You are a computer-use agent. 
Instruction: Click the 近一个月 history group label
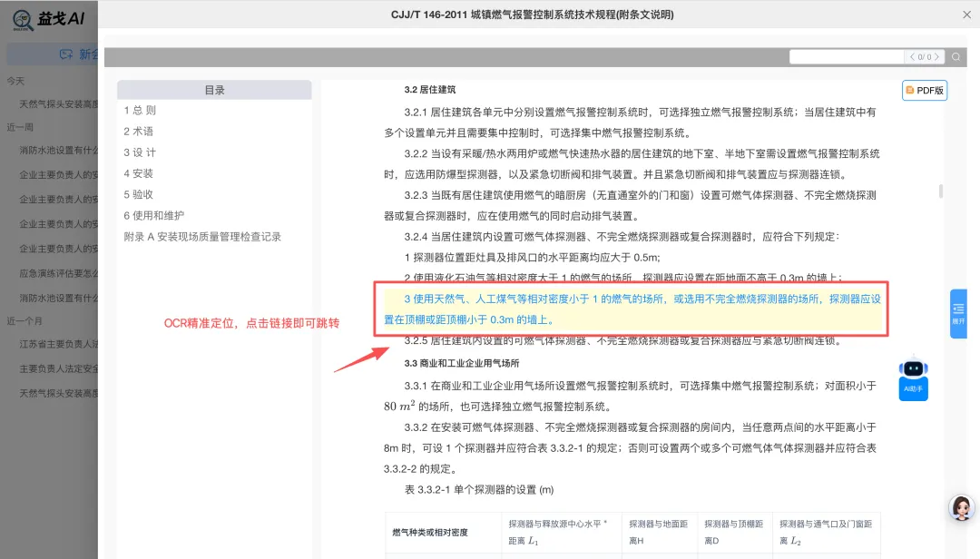(24, 320)
